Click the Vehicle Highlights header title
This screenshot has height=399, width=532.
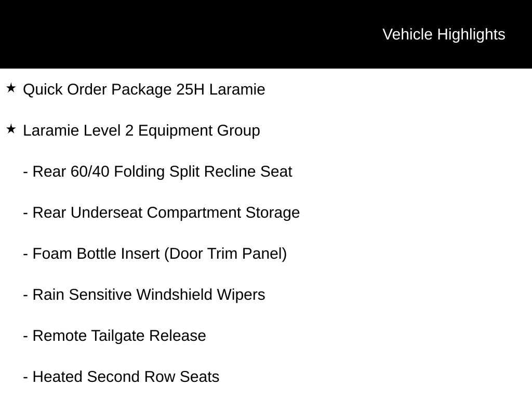pyautogui.click(x=444, y=34)
